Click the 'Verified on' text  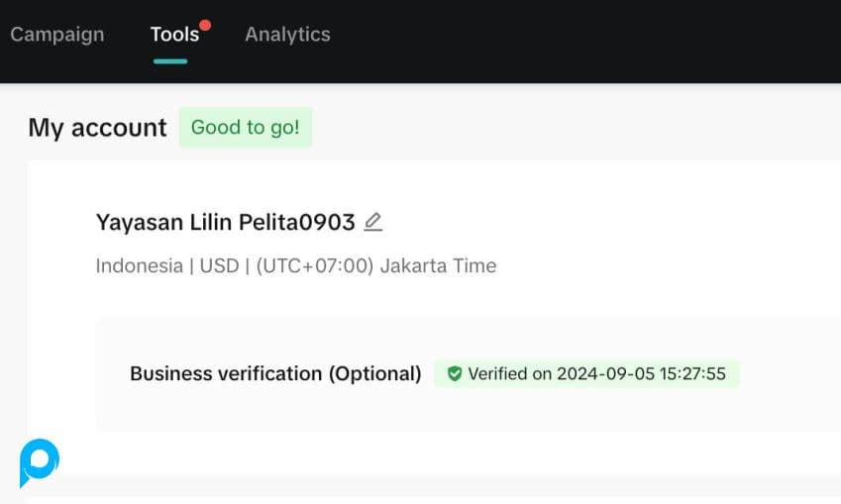pos(509,374)
